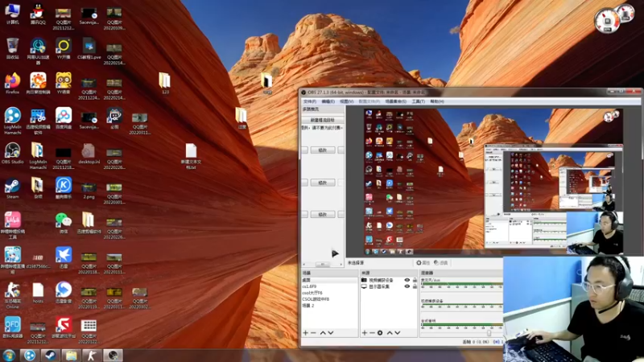
Task: Launch Steam from the desktop icon
Action: click(x=12, y=188)
